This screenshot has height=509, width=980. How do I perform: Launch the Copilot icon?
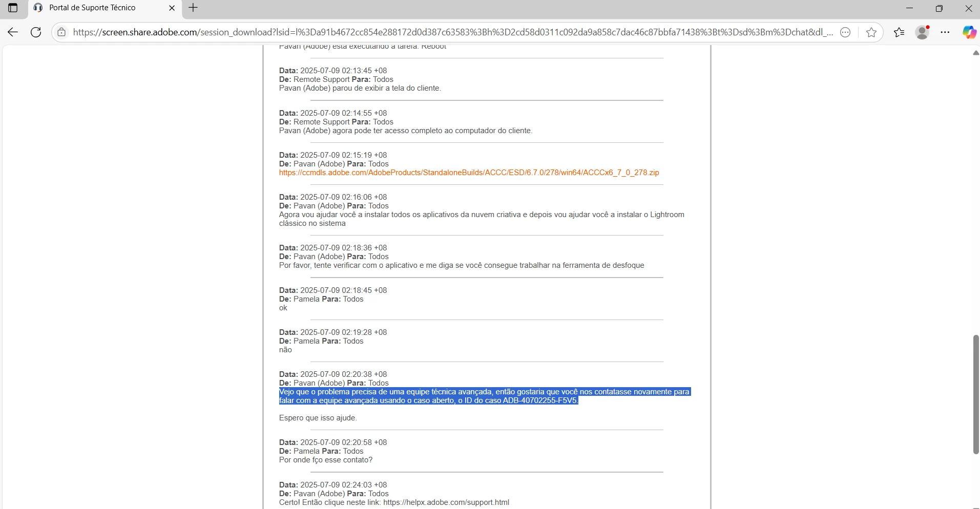(x=969, y=32)
